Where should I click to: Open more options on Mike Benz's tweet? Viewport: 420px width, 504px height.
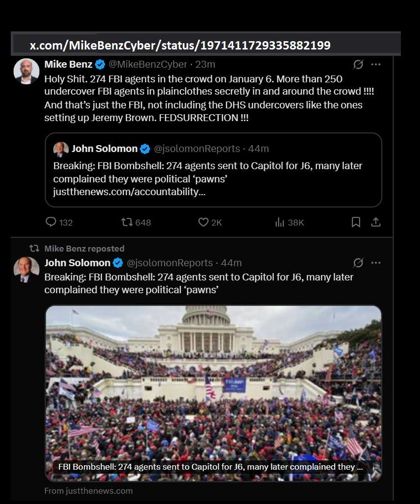pos(376,64)
